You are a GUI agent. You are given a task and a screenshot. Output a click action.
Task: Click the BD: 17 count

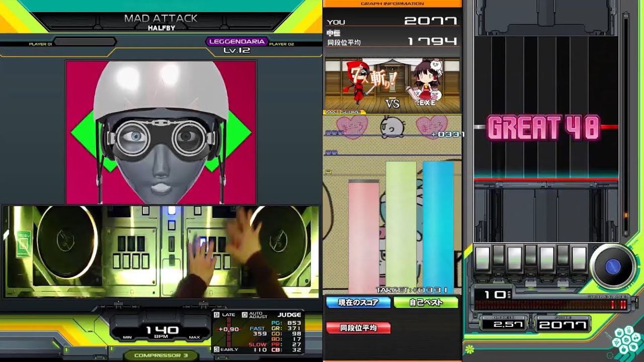point(286,339)
